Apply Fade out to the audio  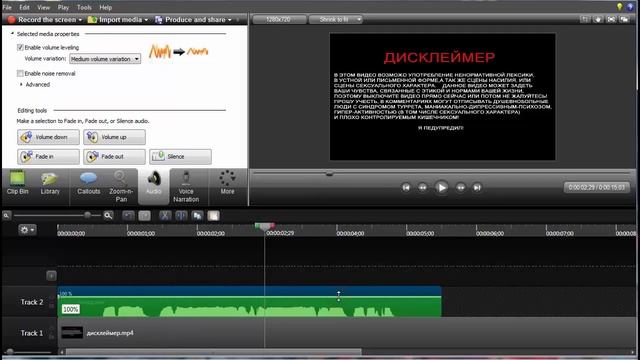(x=114, y=157)
